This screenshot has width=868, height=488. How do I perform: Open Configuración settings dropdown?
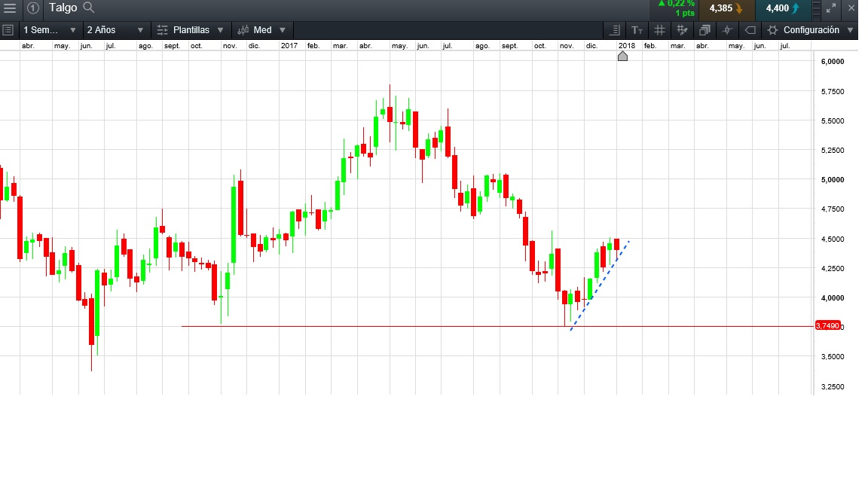coord(811,30)
